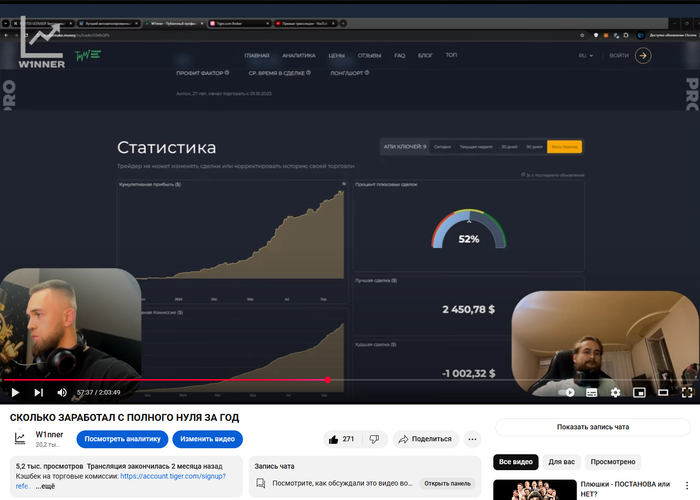Click the 52% win-rate gauge
This screenshot has height=500, width=700.
pos(469,229)
